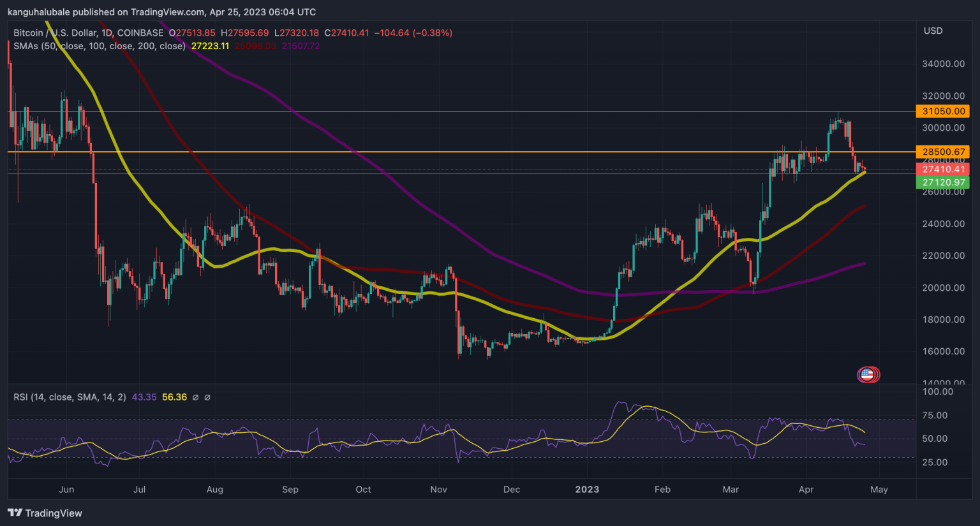Select the red 100-day SMA value 25098.03

point(255,46)
